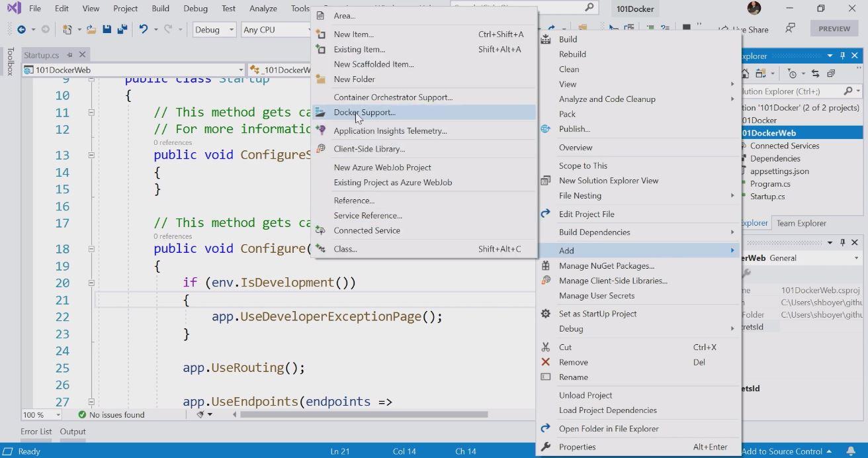Click the Save All toolbar icon
This screenshot has width=868, height=458.
pos(122,29)
